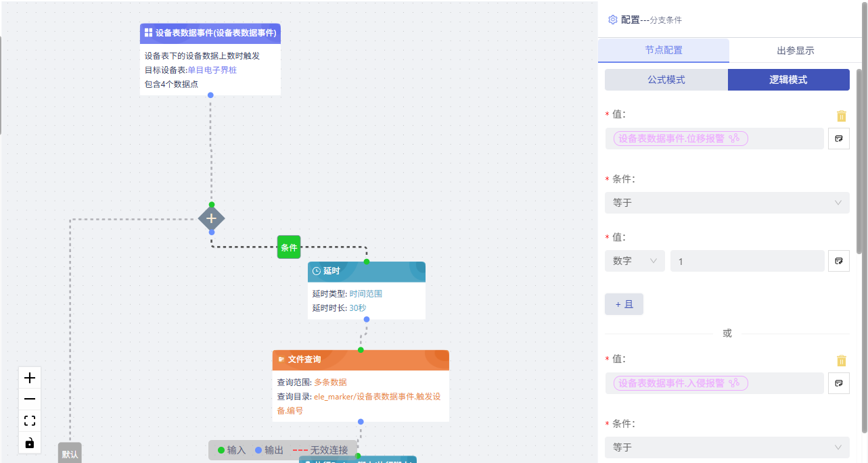Delete the 位移报警 condition with trash icon
Viewport: 868px width, 463px height.
point(841,116)
